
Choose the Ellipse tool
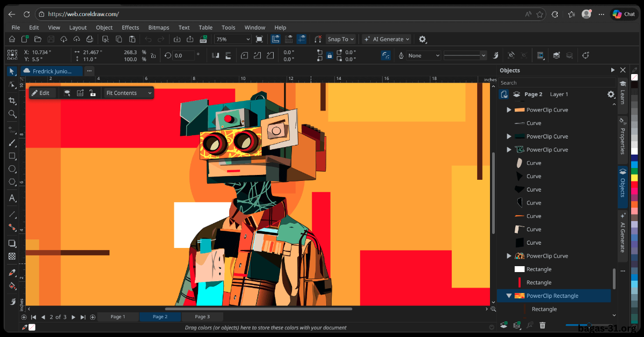[12, 169]
